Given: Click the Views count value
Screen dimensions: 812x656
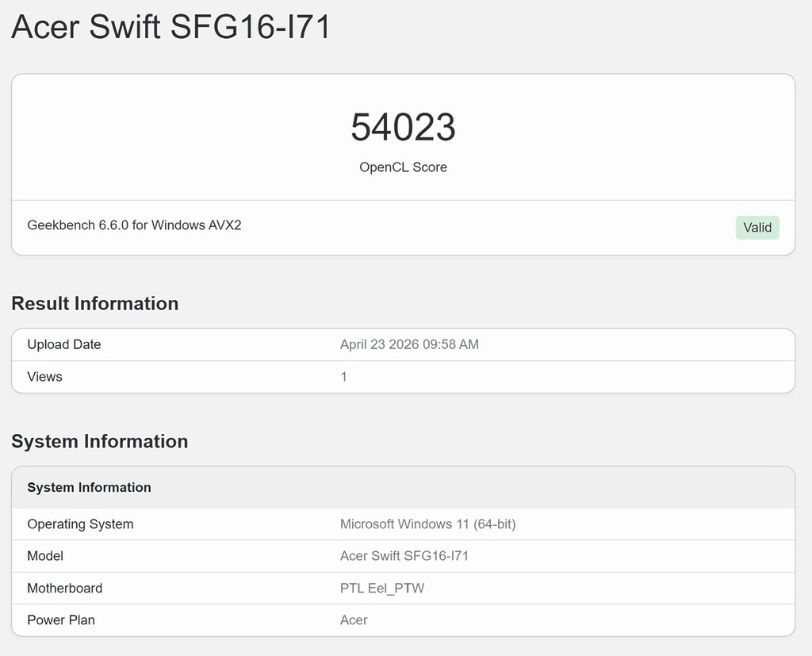Looking at the screenshot, I should pyautogui.click(x=343, y=376).
